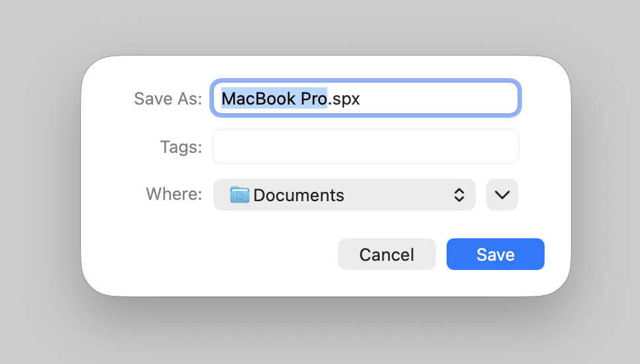Click the up-down arrows in Where popup
This screenshot has height=364, width=640.
[459, 195]
